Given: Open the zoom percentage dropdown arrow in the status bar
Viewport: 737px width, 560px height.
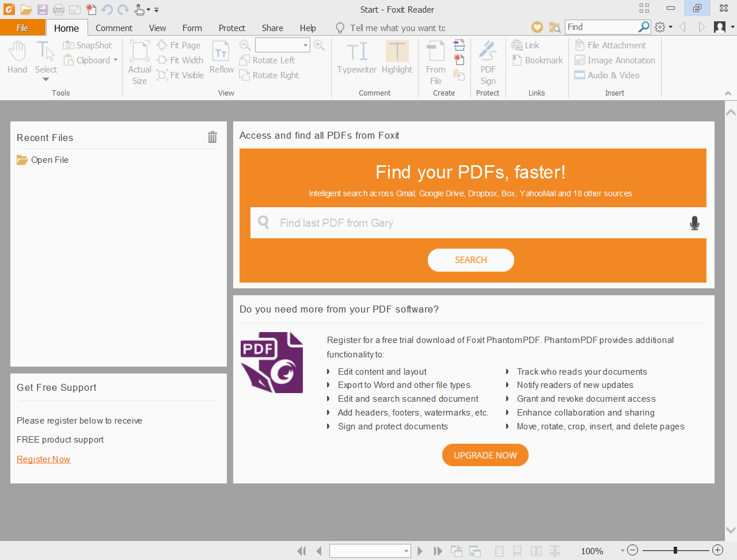Looking at the screenshot, I should [x=622, y=551].
